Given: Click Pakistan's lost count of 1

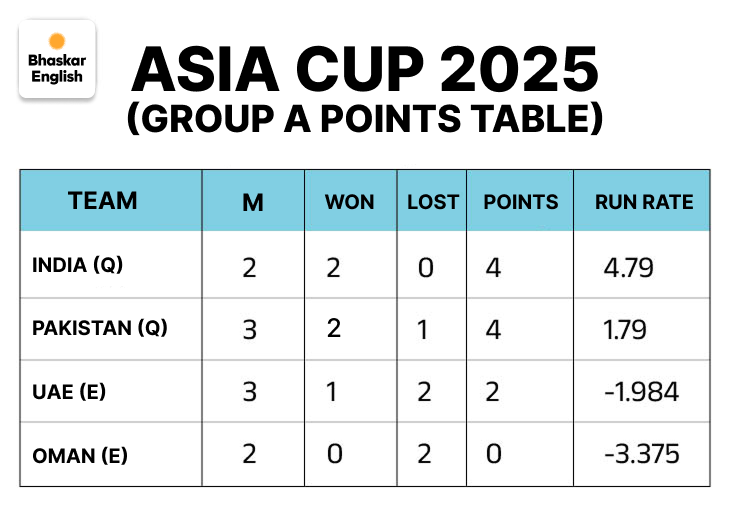Looking at the screenshot, I should [x=423, y=329].
